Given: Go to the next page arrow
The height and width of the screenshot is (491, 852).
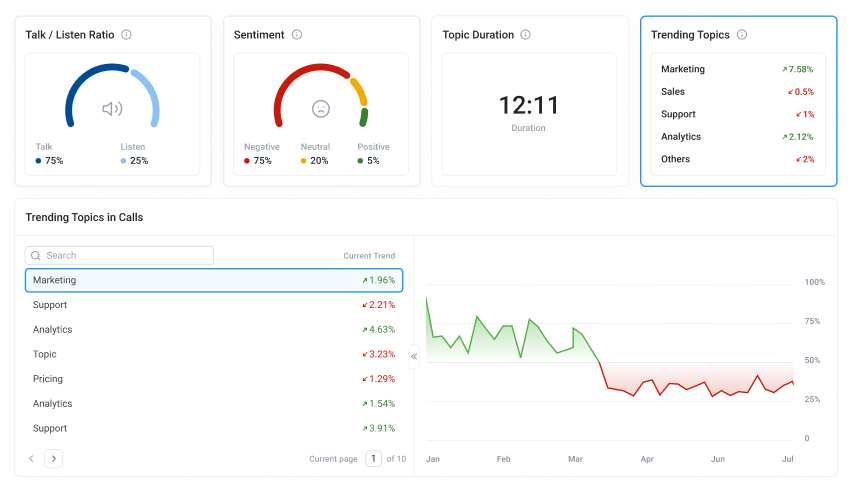Looking at the screenshot, I should coord(54,458).
